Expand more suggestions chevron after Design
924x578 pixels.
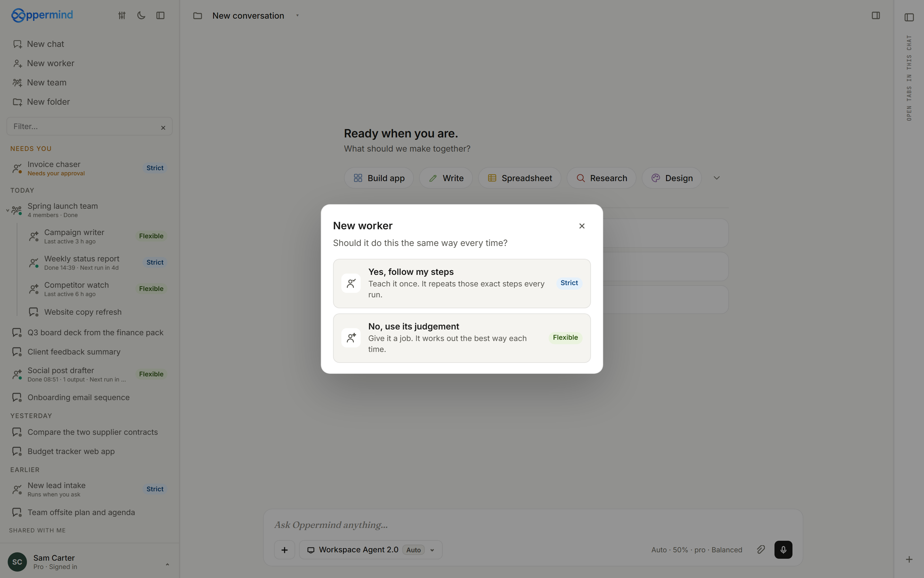click(x=717, y=178)
